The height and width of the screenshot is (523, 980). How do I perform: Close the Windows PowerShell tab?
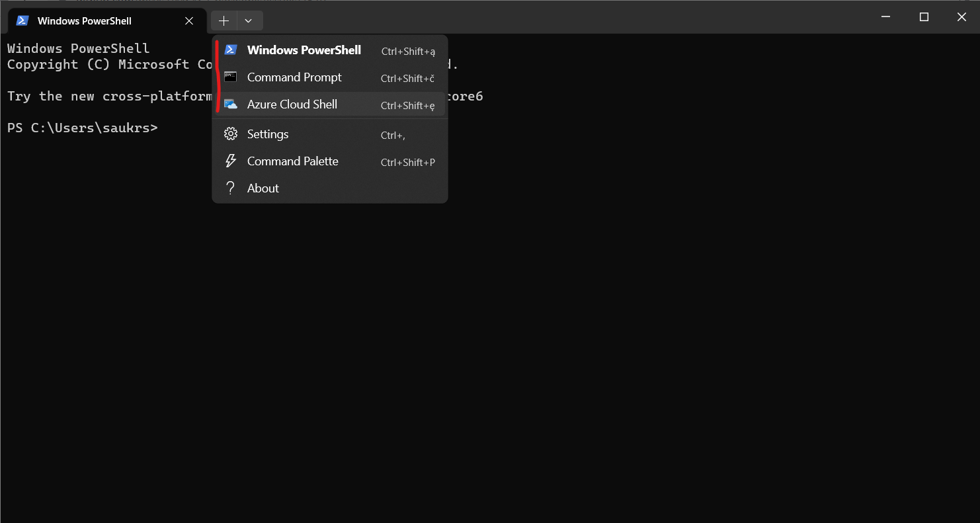click(x=188, y=20)
